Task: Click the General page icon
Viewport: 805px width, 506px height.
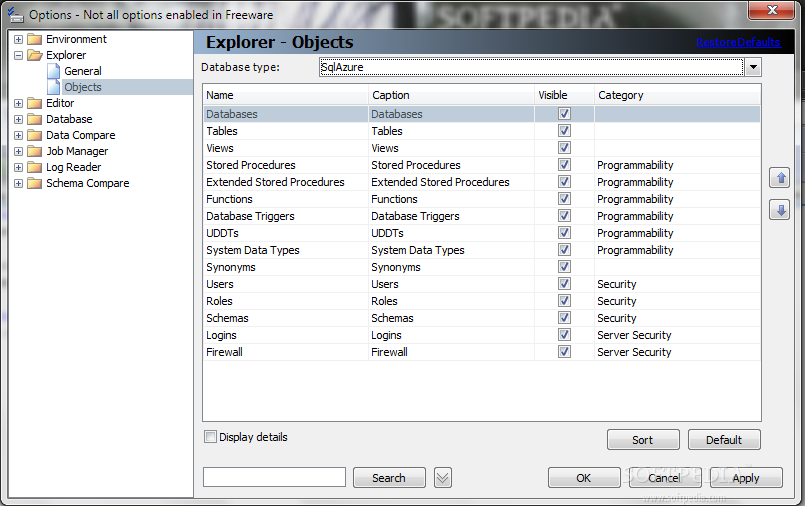Action: pos(53,71)
